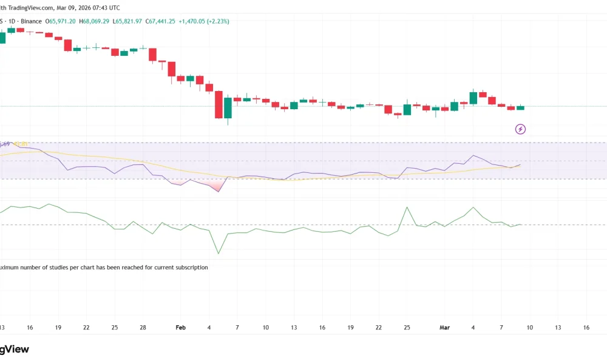Click the TradingView logo
This screenshot has height=364, width=607.
[13, 349]
